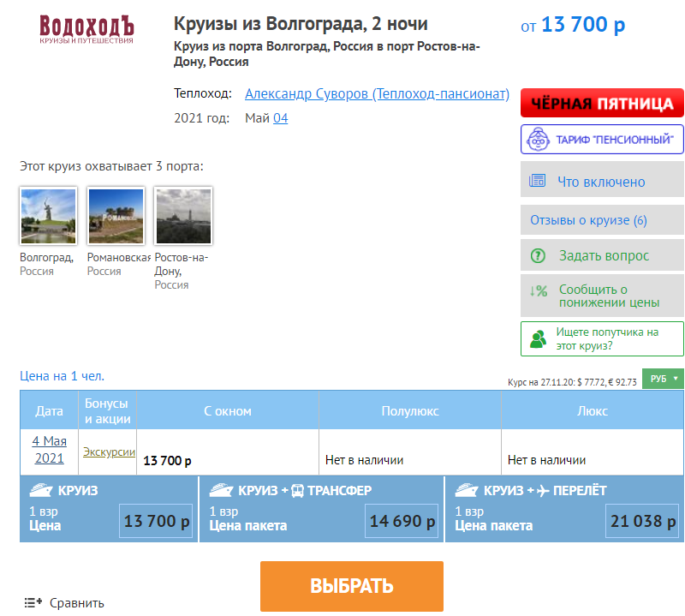
Task: Click the Vodohod cruises logo
Action: point(86,29)
